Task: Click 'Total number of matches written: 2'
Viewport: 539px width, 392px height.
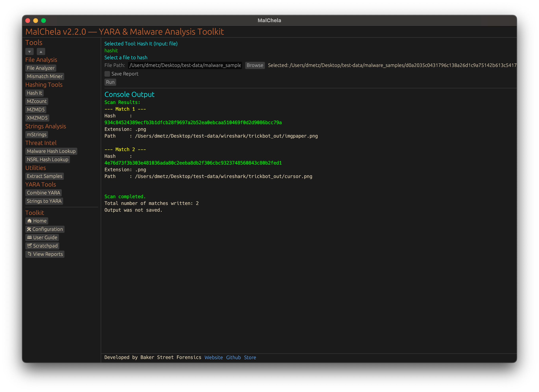Action: [152, 203]
